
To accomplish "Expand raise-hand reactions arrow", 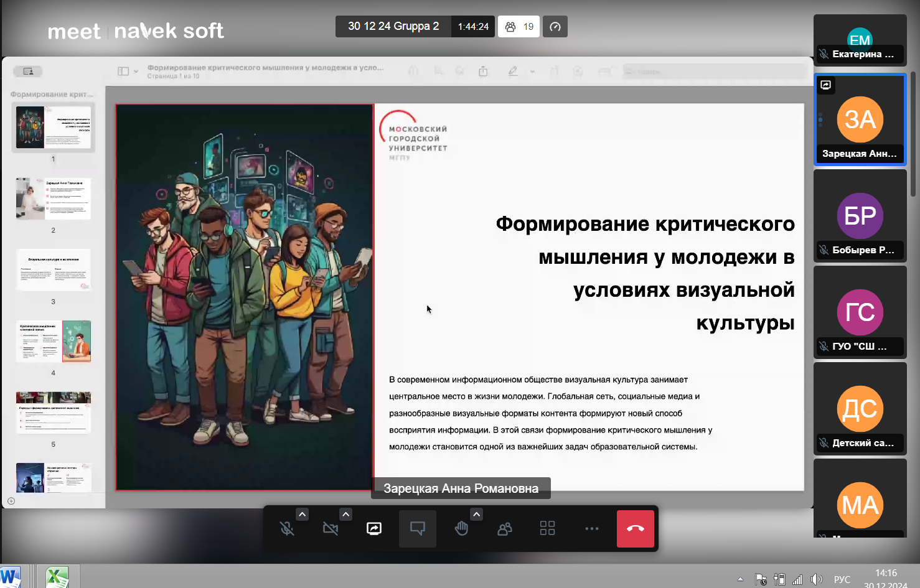I will (476, 514).
